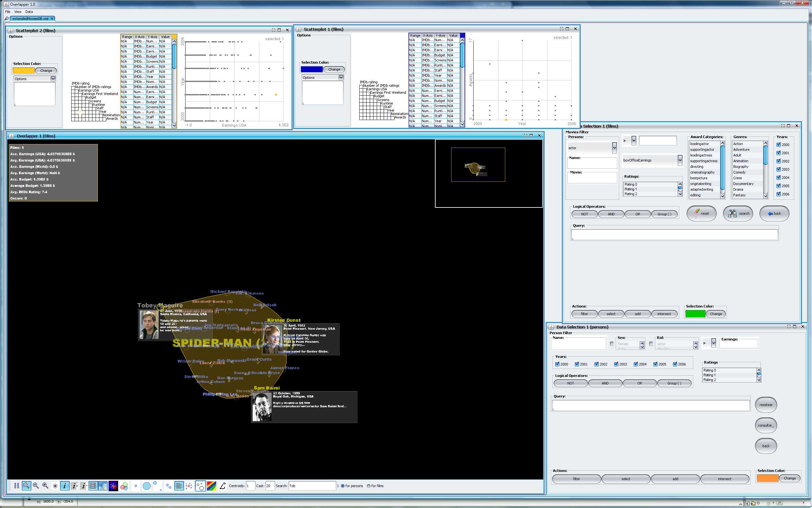Open the View menu
The height and width of the screenshot is (508, 812).
[x=18, y=12]
